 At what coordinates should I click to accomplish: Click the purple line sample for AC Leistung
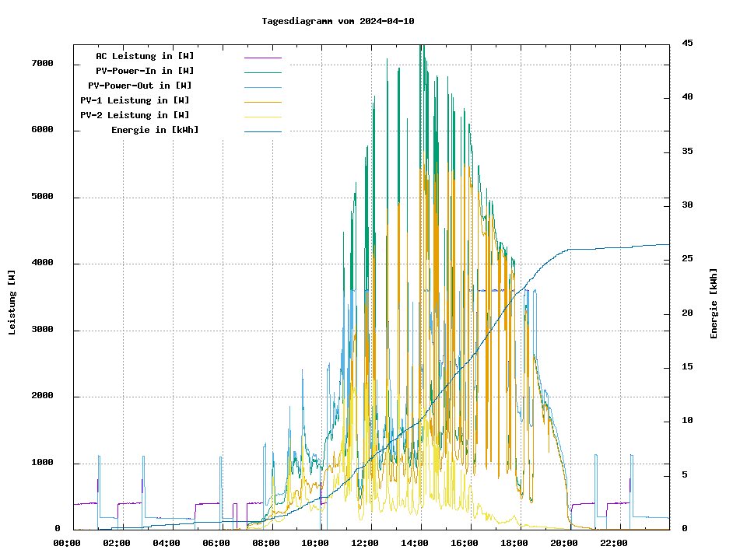coord(262,58)
